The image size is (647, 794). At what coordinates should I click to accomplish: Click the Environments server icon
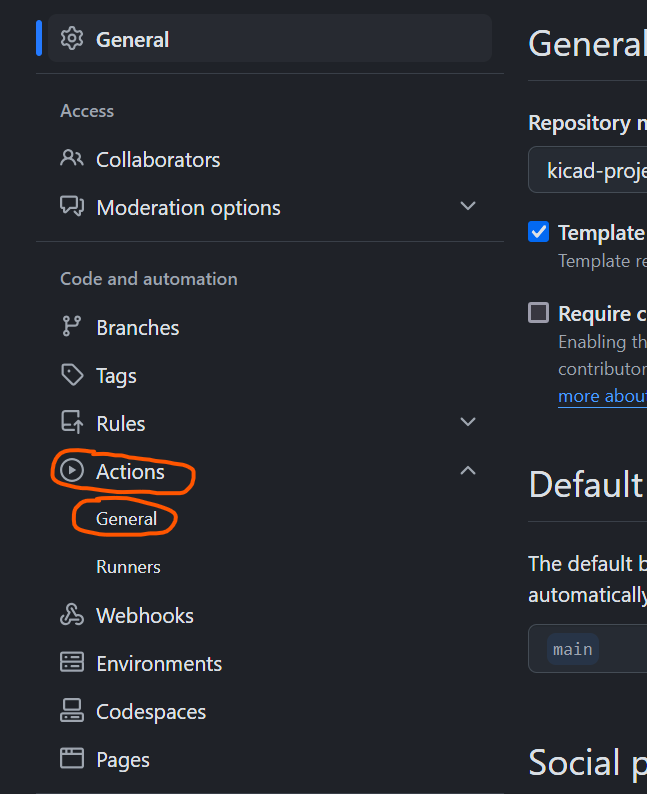pos(72,663)
